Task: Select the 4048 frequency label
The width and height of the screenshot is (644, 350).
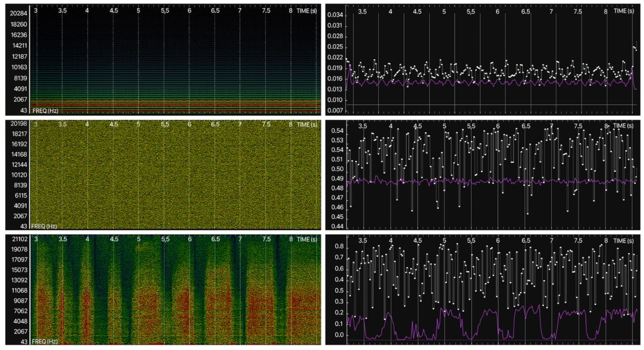Action: click(x=21, y=321)
